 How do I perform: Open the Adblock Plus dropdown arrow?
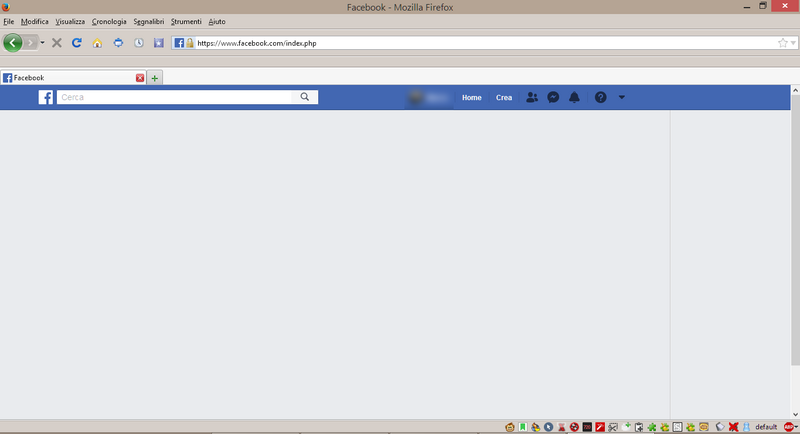point(796,427)
